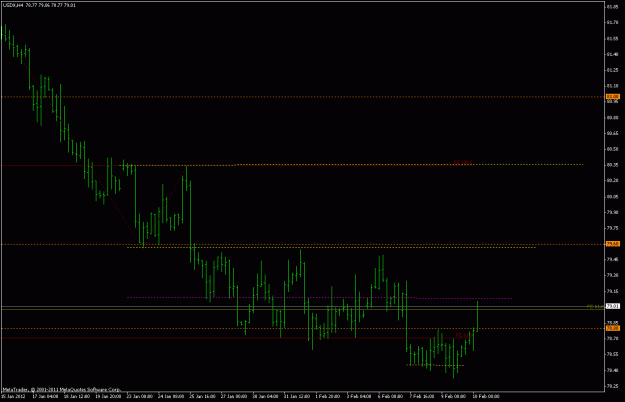Click the 79.45 price scale label
Viewport: 625px width, 402px height.
(612, 259)
